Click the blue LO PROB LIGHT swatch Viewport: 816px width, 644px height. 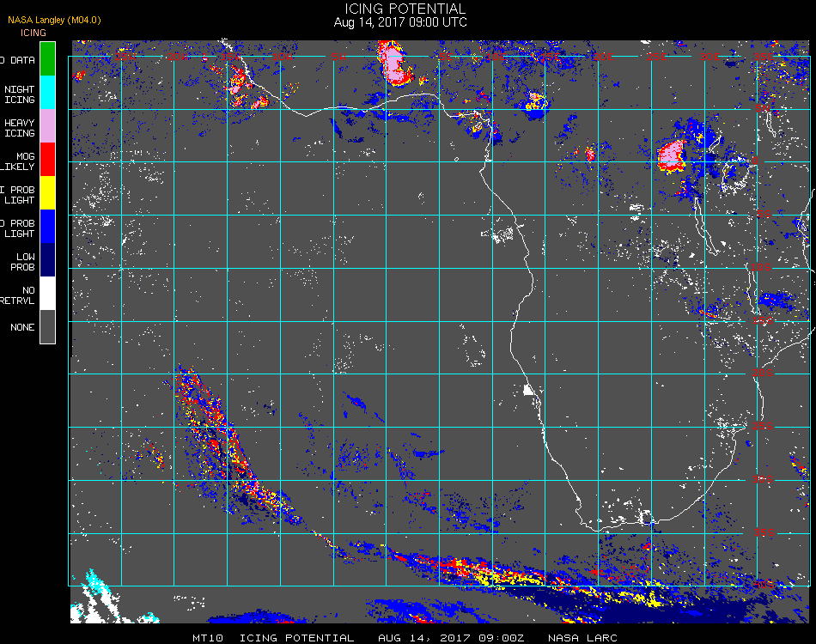(47, 227)
